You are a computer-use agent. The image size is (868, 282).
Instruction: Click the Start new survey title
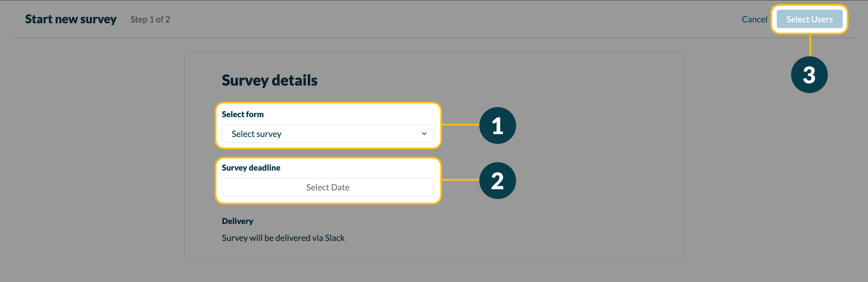71,20
